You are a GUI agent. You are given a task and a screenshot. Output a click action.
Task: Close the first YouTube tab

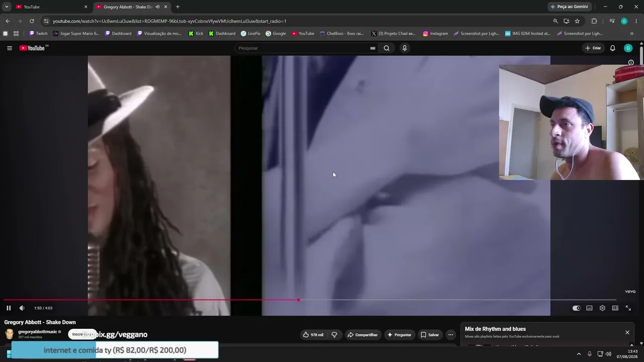[86, 7]
